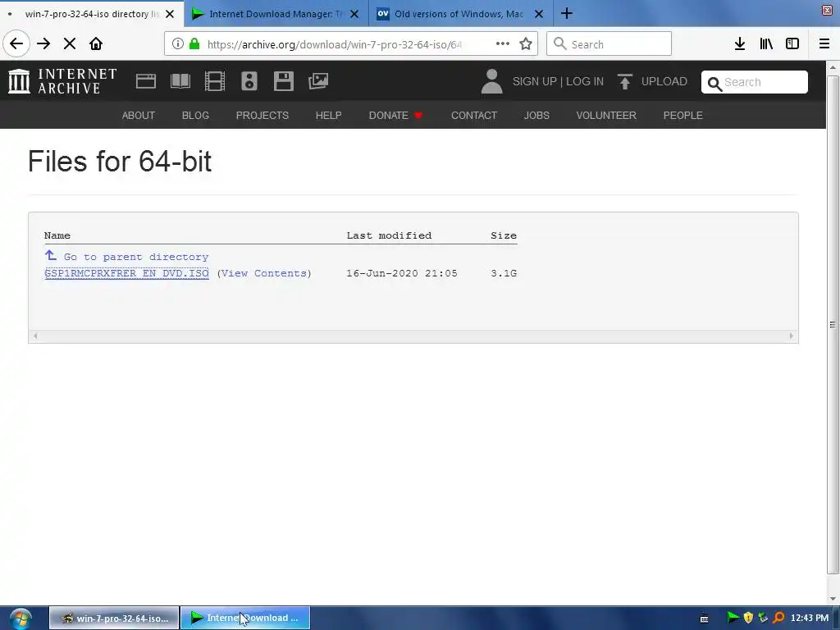Open the DONATE menu item
The height and width of the screenshot is (630, 840).
[x=395, y=115]
